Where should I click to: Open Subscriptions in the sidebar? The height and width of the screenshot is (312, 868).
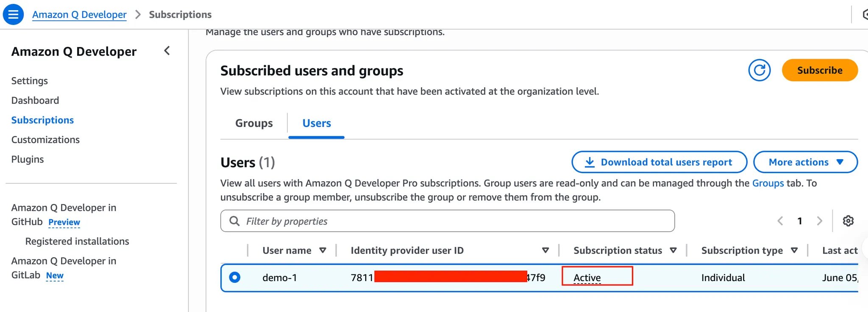[x=42, y=120]
